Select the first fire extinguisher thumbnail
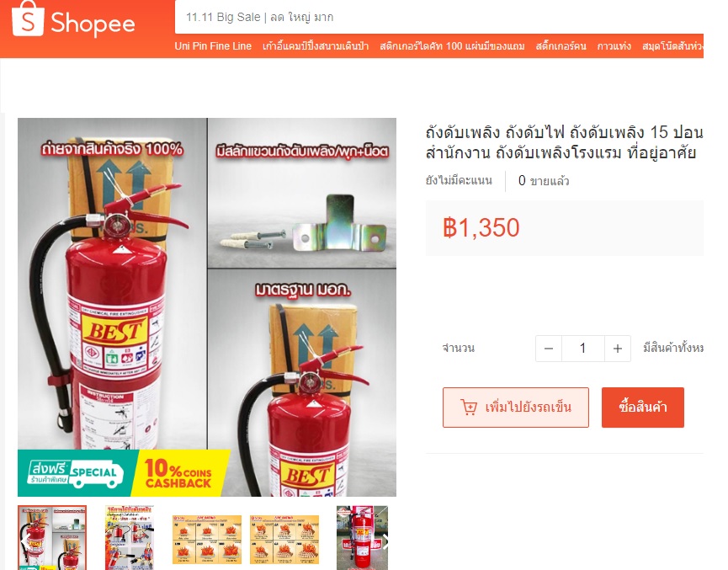The height and width of the screenshot is (570, 728). [x=52, y=538]
